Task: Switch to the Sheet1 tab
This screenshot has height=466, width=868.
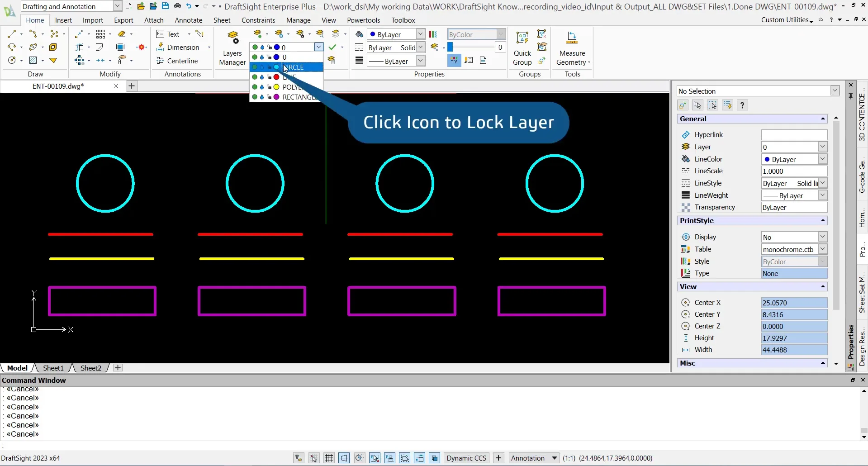Action: point(53,368)
